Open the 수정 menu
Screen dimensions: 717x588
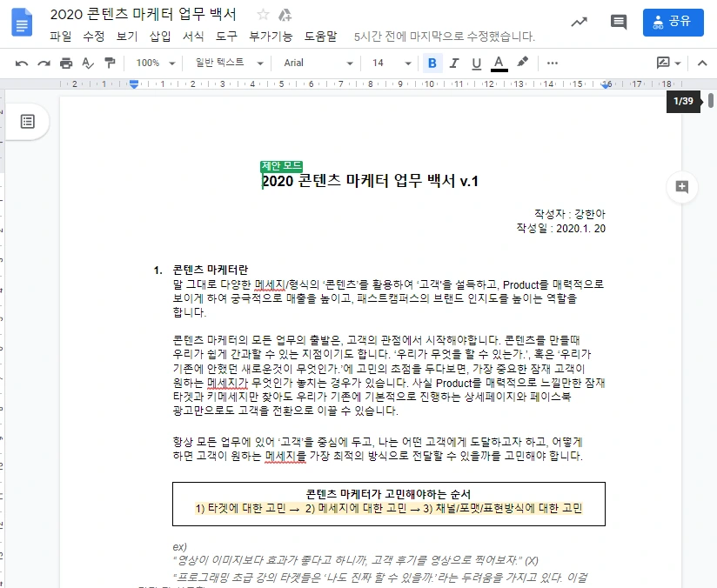coord(94,37)
